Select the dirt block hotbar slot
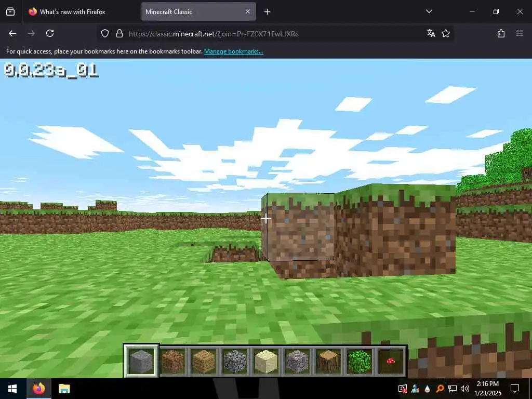 pos(172,361)
